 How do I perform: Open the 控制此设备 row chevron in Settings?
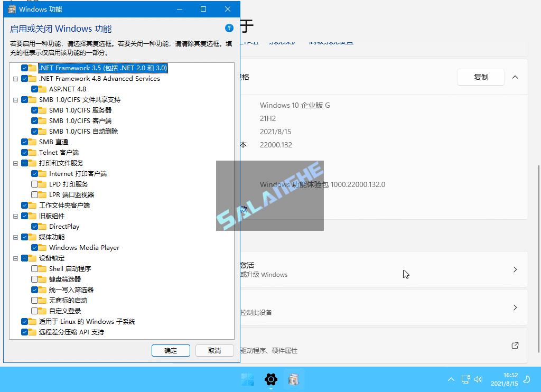pos(515,307)
